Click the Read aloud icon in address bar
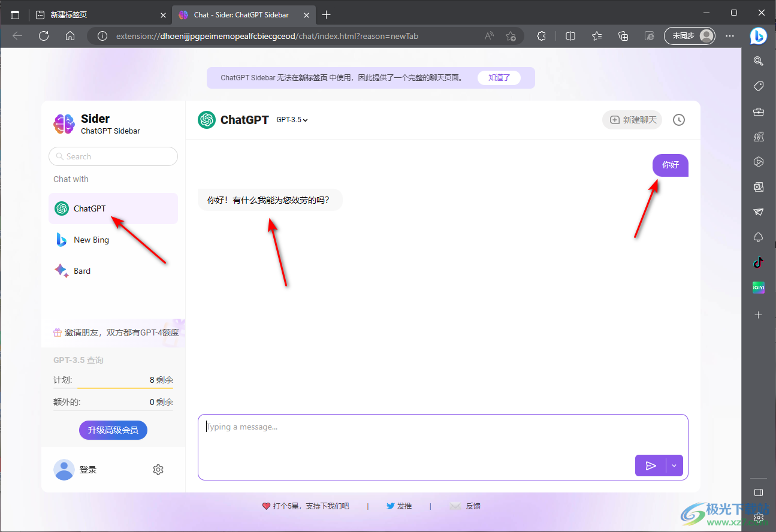The height and width of the screenshot is (532, 776). coord(489,36)
